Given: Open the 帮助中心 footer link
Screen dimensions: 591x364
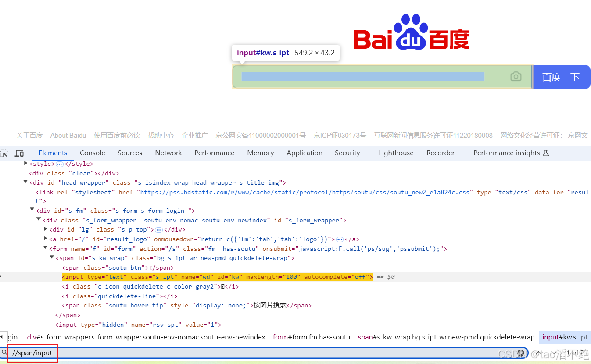Looking at the screenshot, I should pos(161,136).
